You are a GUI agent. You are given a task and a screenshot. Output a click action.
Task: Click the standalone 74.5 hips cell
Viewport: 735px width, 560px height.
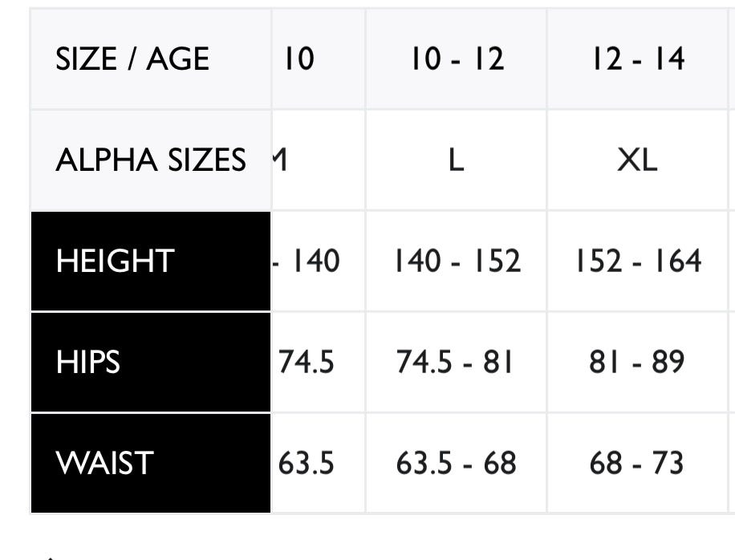point(307,363)
